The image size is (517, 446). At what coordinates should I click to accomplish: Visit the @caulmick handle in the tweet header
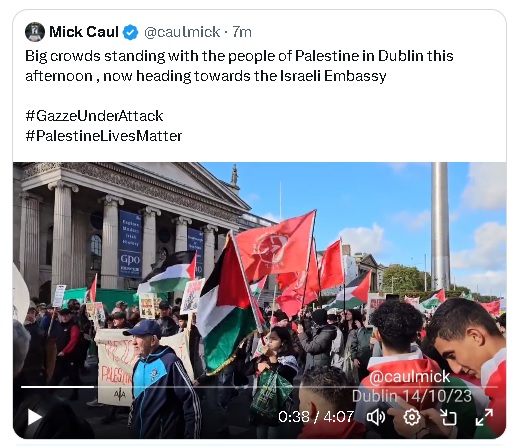(182, 32)
